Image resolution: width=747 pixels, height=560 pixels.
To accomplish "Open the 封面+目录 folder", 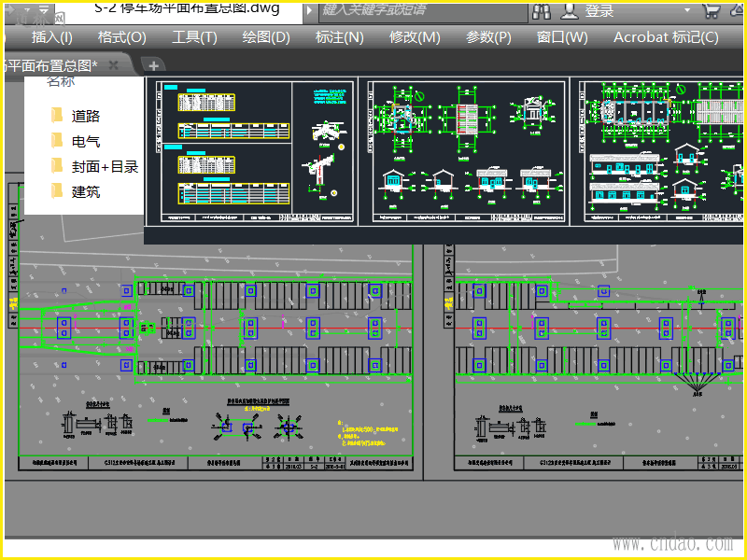I will [95, 166].
